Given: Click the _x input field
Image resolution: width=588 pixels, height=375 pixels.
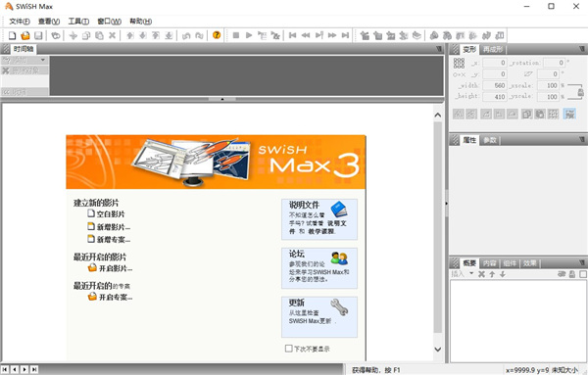Looking at the screenshot, I should pyautogui.click(x=495, y=63).
